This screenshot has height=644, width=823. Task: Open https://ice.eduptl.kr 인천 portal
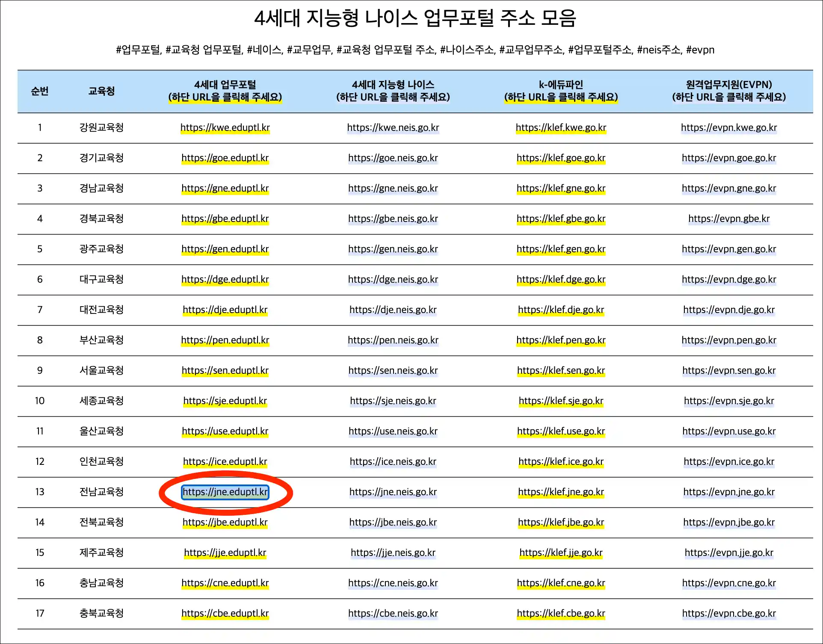tap(225, 461)
